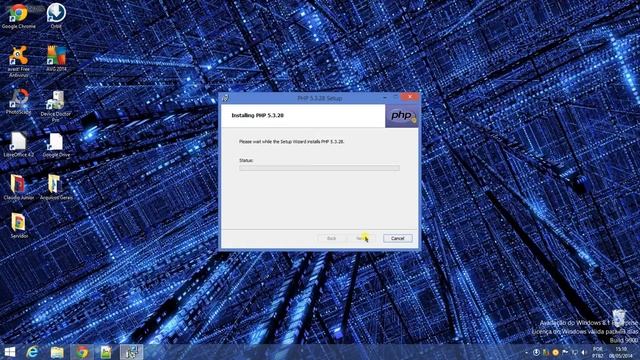Close the PHP Setup window
This screenshot has width=640, height=360.
(x=409, y=97)
